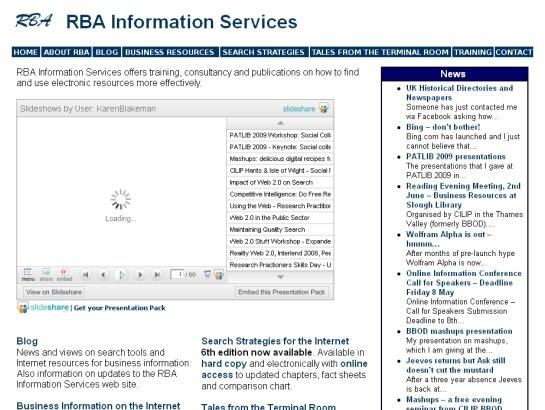Go to previous slide
This screenshot has height=410, width=545.
click(x=103, y=275)
